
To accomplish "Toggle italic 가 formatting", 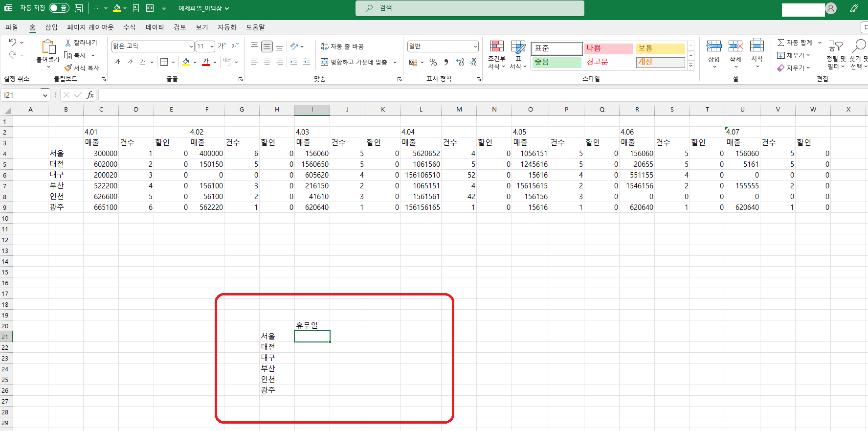I will [x=130, y=62].
